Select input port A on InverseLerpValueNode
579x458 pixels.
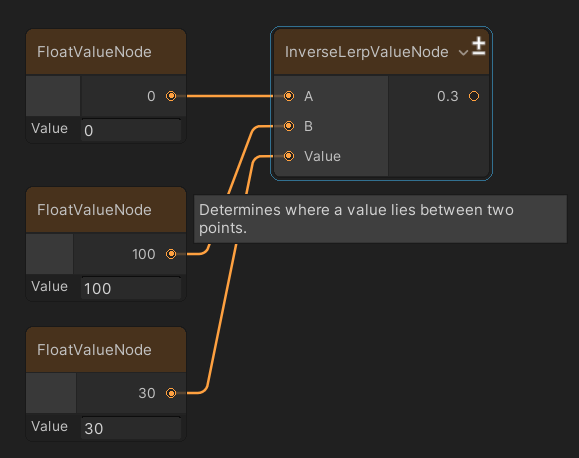click(289, 96)
